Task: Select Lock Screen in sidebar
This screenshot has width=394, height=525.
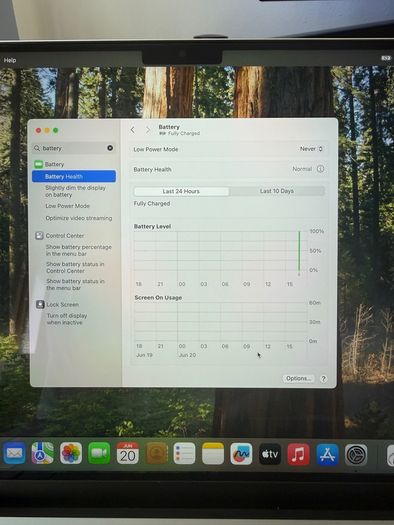Action: point(63,304)
